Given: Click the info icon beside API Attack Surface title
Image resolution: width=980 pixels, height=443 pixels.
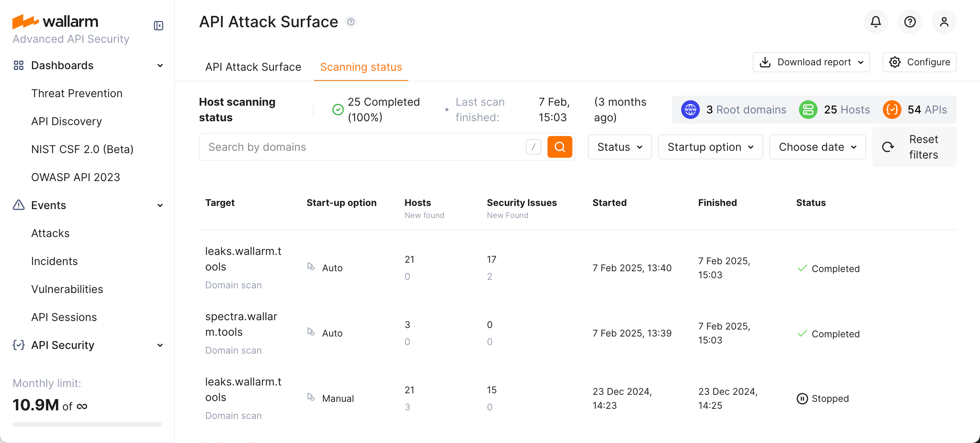Looking at the screenshot, I should (351, 22).
